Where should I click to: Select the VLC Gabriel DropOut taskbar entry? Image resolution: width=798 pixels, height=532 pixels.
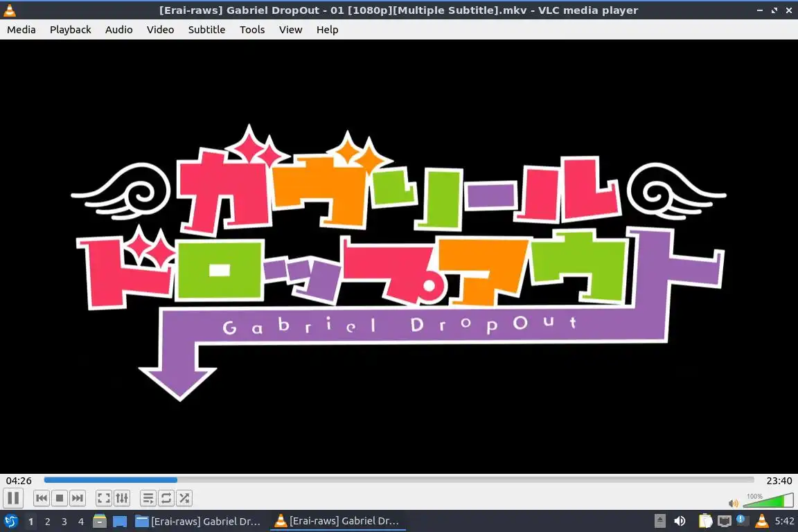pyautogui.click(x=337, y=522)
